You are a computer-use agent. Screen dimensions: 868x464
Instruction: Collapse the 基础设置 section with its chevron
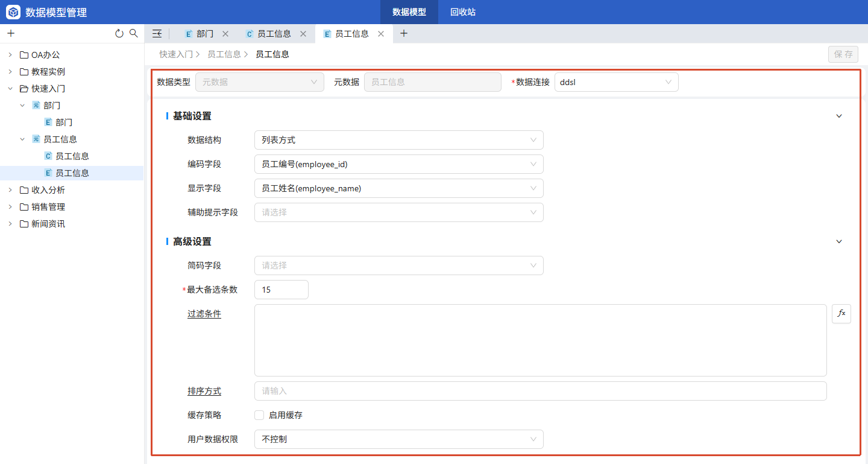click(x=839, y=116)
